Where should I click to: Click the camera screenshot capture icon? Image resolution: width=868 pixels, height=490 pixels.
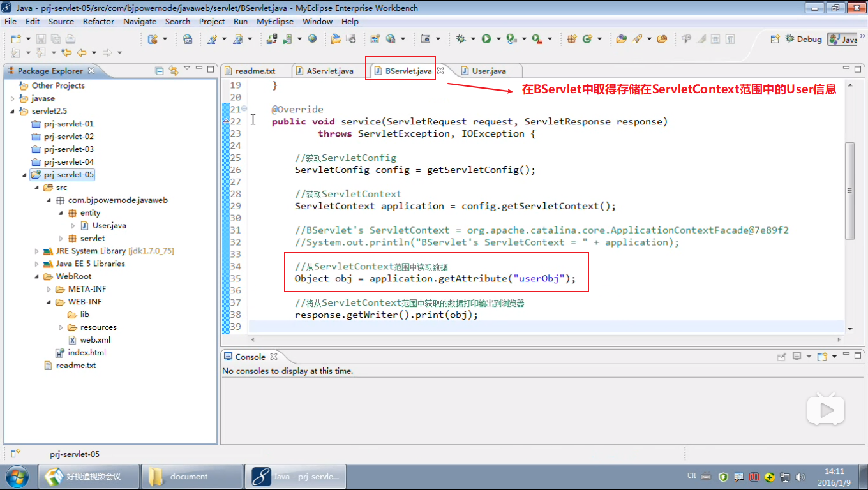[x=425, y=39]
